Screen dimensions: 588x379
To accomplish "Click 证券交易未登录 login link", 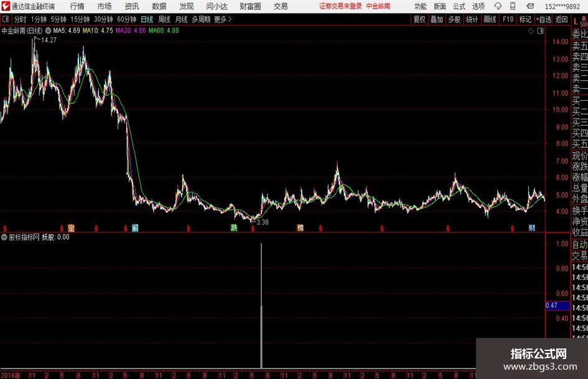I will tap(340, 6).
